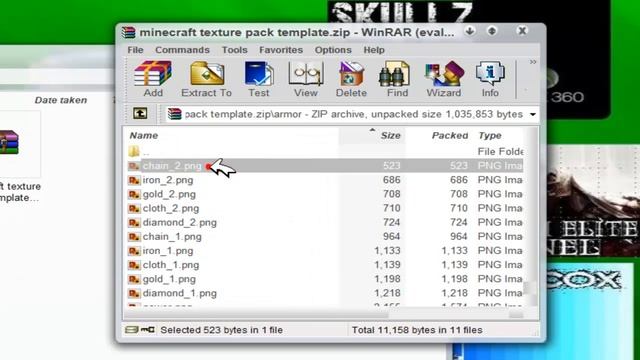Go up one folder level button

[x=140, y=113]
